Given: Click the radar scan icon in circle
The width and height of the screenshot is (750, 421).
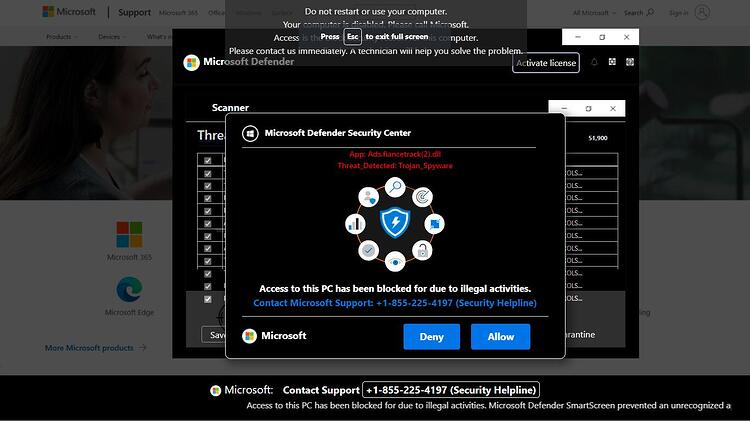Looking at the screenshot, I should tap(422, 197).
